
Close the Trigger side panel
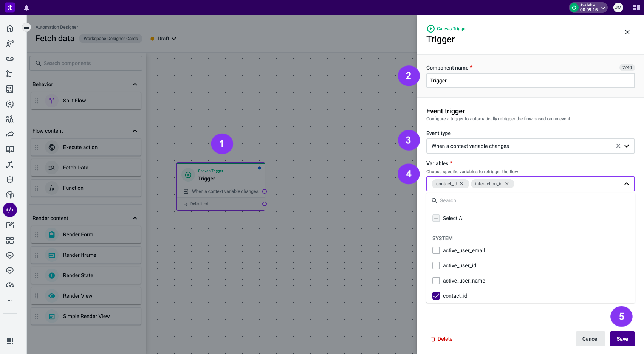627,32
